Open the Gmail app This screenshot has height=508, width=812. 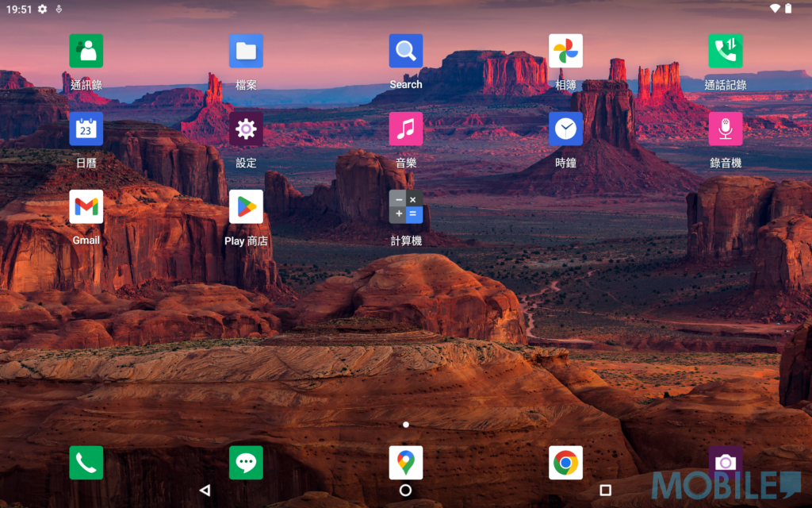click(x=86, y=206)
